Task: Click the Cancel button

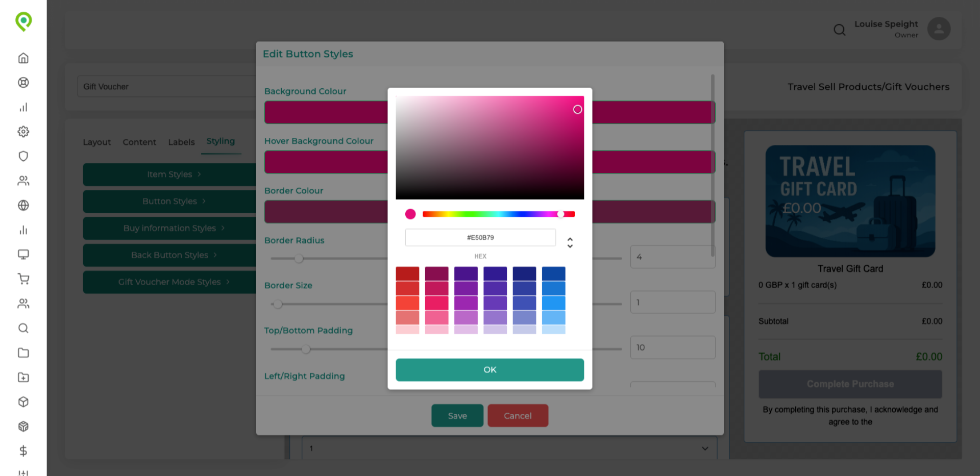Action: (518, 416)
